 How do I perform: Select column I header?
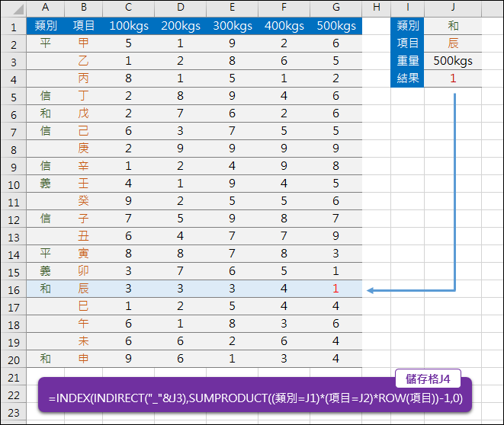(408, 8)
